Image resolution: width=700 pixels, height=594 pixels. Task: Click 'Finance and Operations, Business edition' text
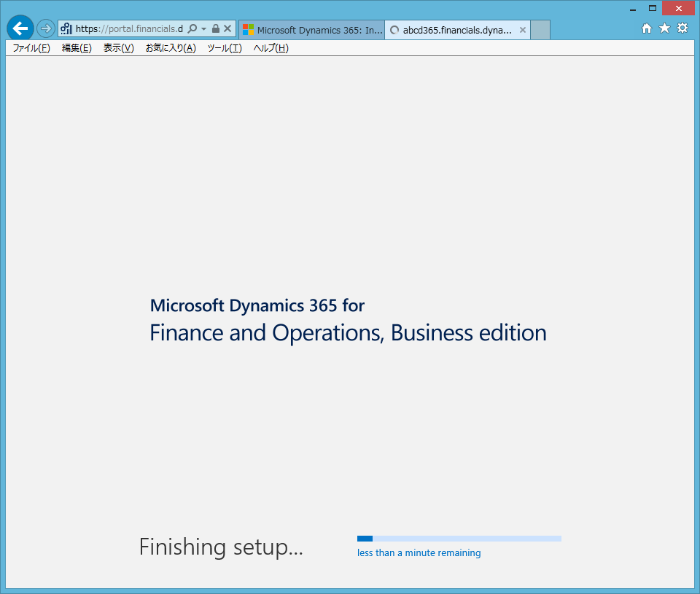click(x=349, y=333)
